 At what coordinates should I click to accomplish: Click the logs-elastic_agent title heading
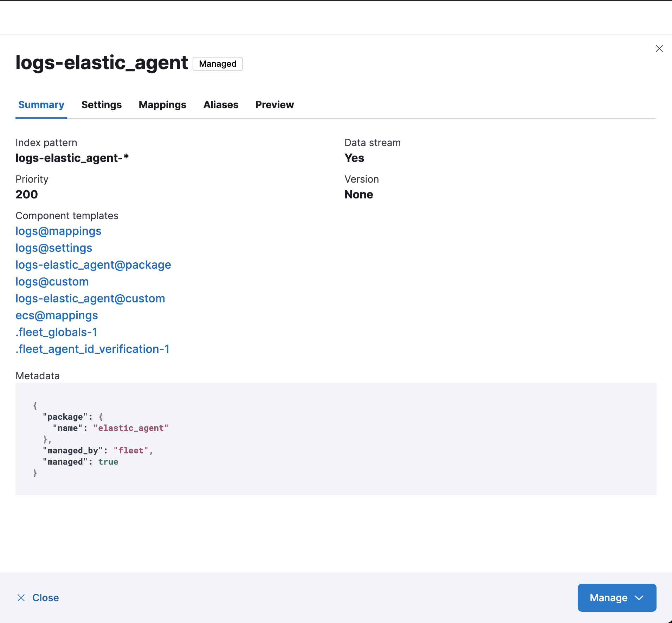coord(102,63)
